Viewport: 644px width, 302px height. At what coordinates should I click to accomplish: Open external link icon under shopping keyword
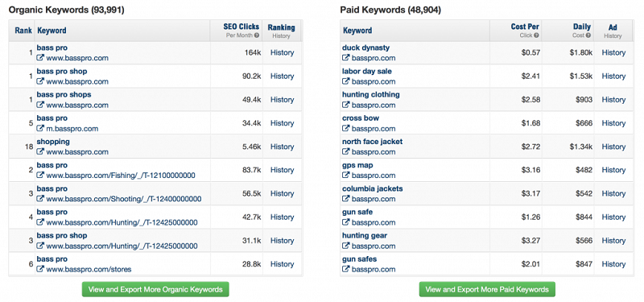[40, 152]
